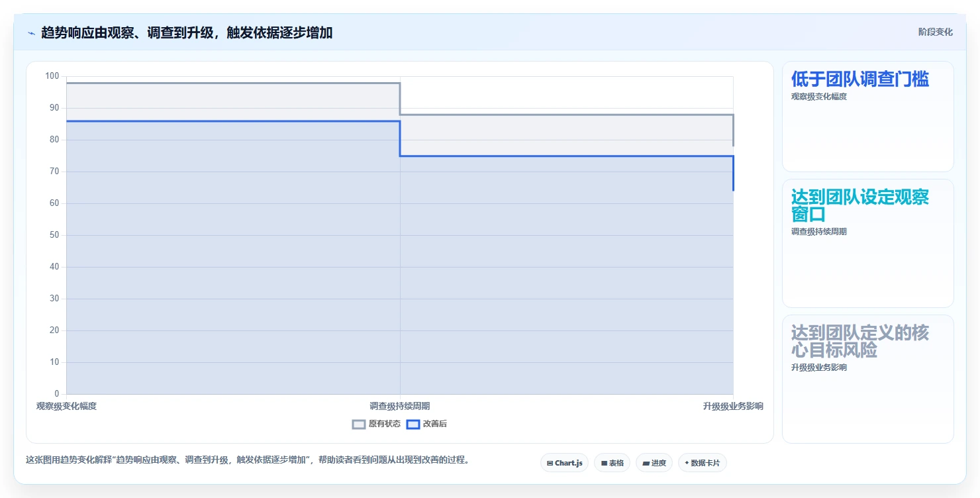The image size is (980, 498).
Task: Click the y-axis value 20
Action: (x=54, y=330)
